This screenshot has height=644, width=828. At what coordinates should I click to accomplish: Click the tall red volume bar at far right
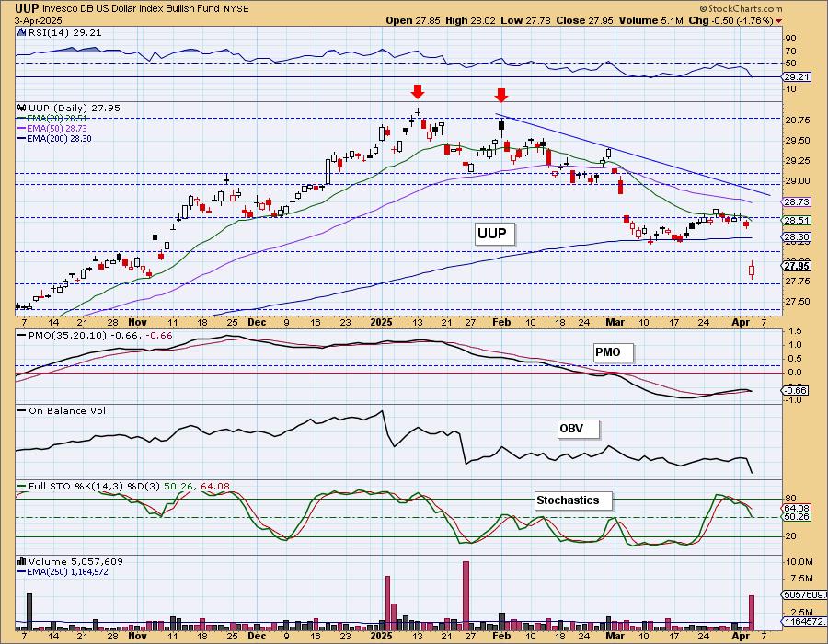point(752,613)
